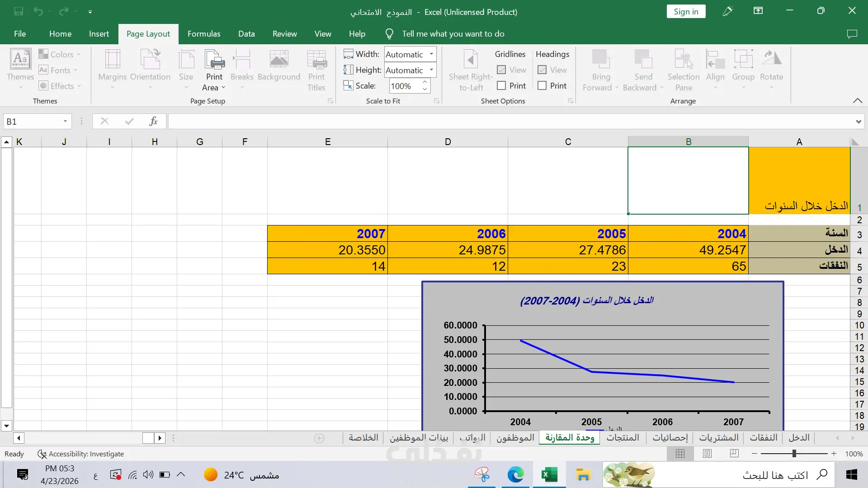The image size is (868, 488).
Task: Adjust the zoom slider handle
Action: [794, 454]
